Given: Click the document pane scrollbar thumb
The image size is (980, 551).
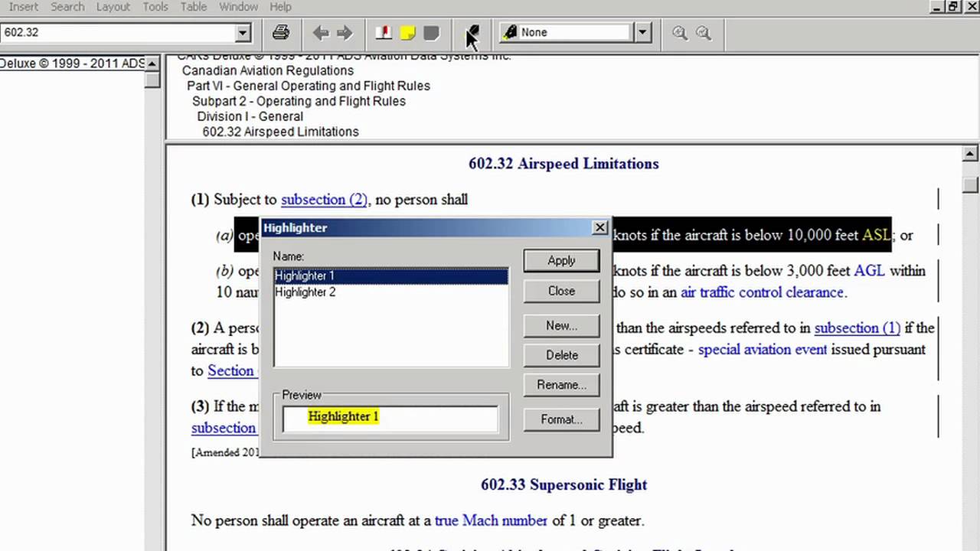Looking at the screenshot, I should 971,184.
